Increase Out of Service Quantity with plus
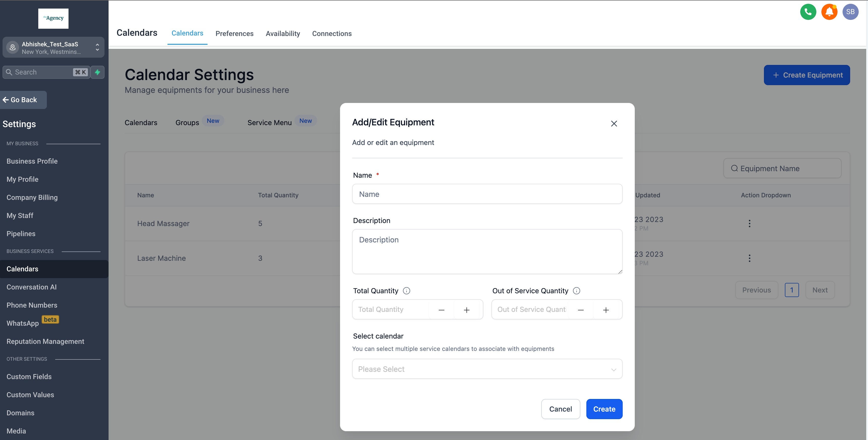The width and height of the screenshot is (868, 440). 606,310
